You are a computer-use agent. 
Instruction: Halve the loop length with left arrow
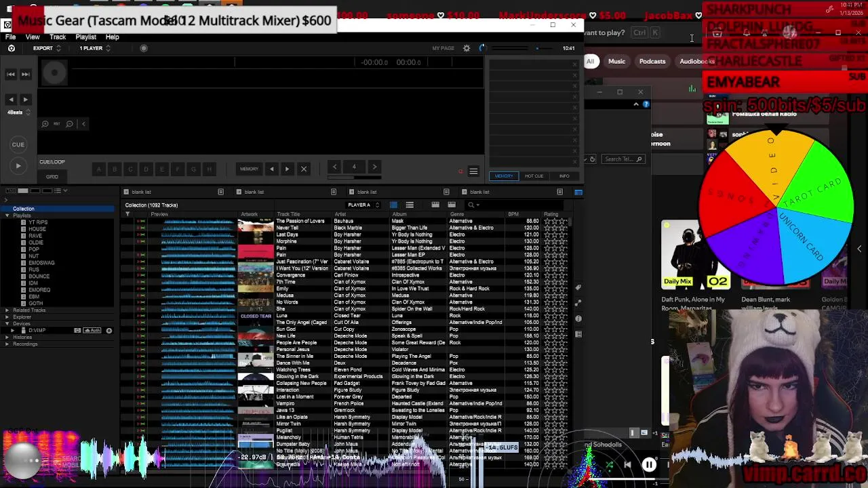pyautogui.click(x=334, y=167)
